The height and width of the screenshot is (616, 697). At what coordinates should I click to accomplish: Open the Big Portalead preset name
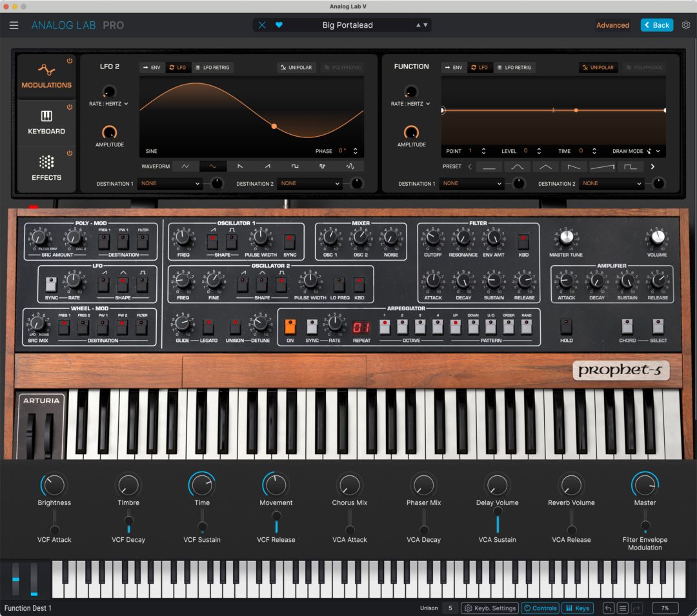[348, 25]
